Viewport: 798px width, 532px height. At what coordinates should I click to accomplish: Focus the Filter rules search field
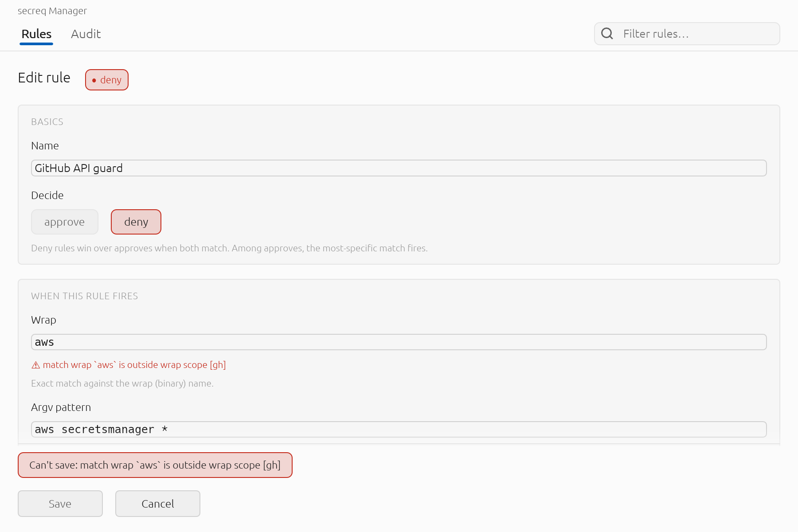[687, 34]
